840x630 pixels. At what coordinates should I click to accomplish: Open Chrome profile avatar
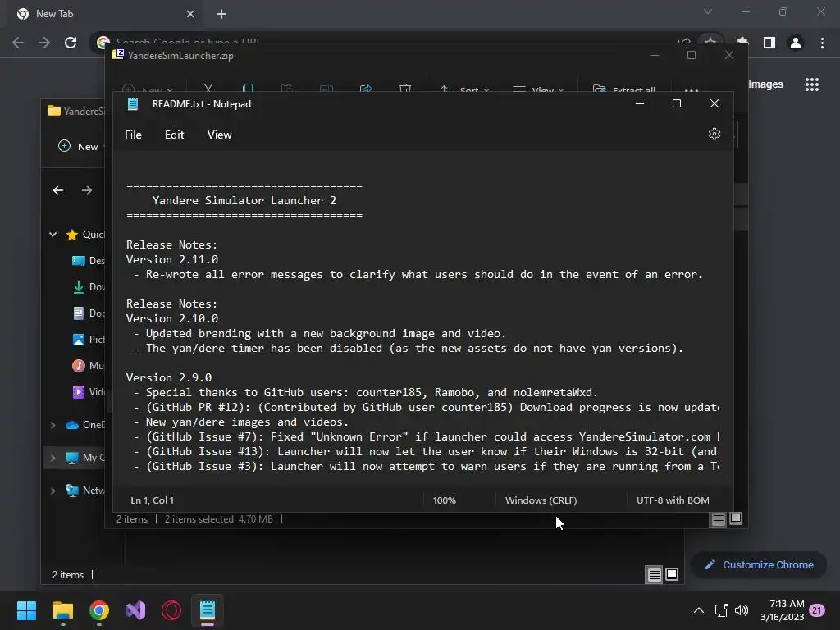tap(796, 43)
